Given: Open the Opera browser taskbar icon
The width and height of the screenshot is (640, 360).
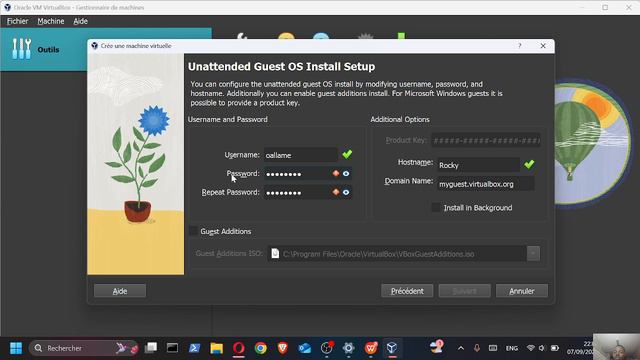Looking at the screenshot, I should [x=238, y=348].
